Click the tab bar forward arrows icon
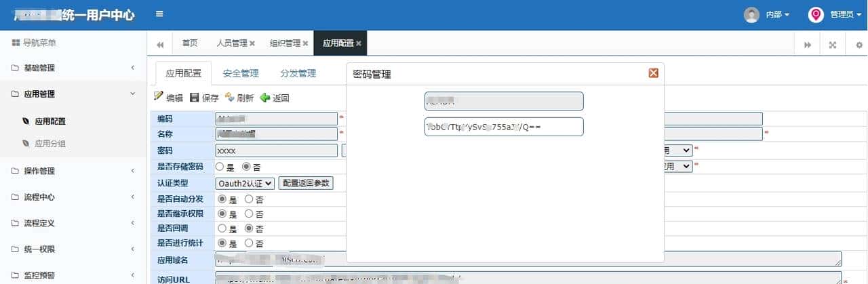This screenshot has width=868, height=284. (808, 45)
